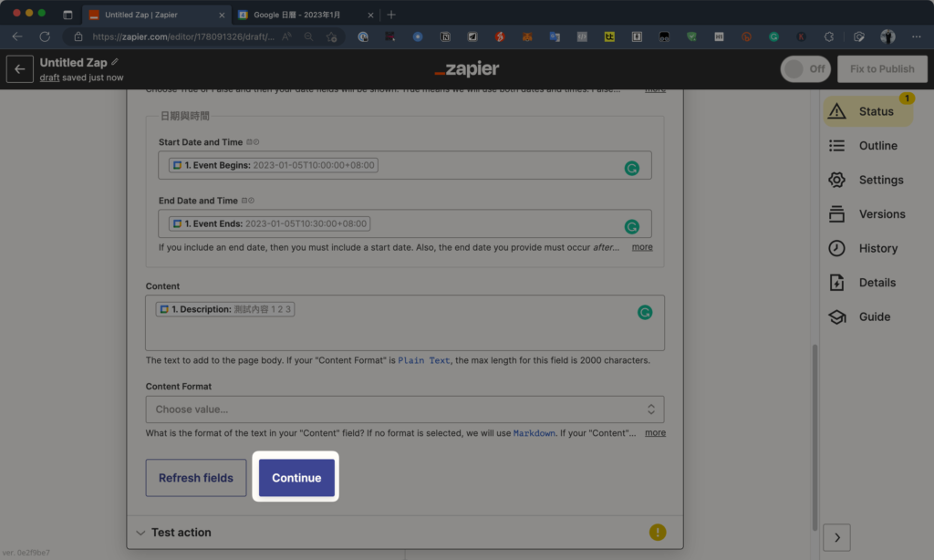Open the Notion extension icon

pos(445,36)
